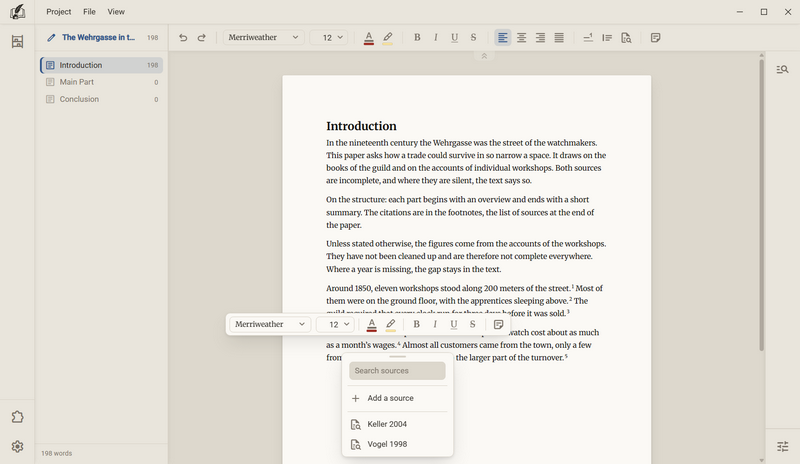Click the Search sources field
800x464 pixels.
click(397, 371)
